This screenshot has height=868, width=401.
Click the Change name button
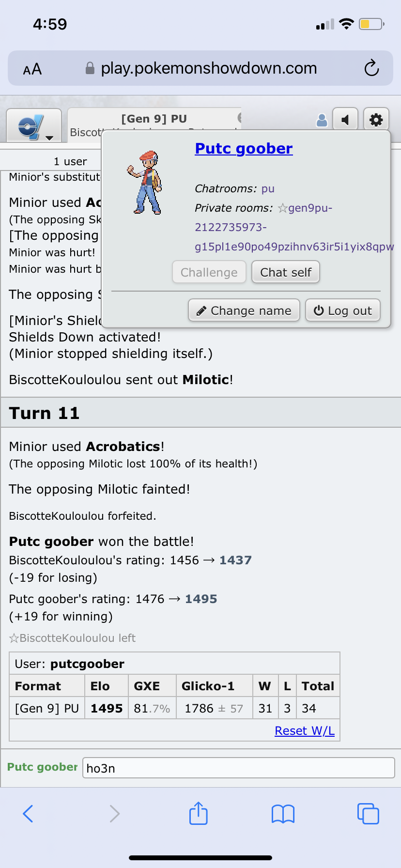tap(244, 310)
